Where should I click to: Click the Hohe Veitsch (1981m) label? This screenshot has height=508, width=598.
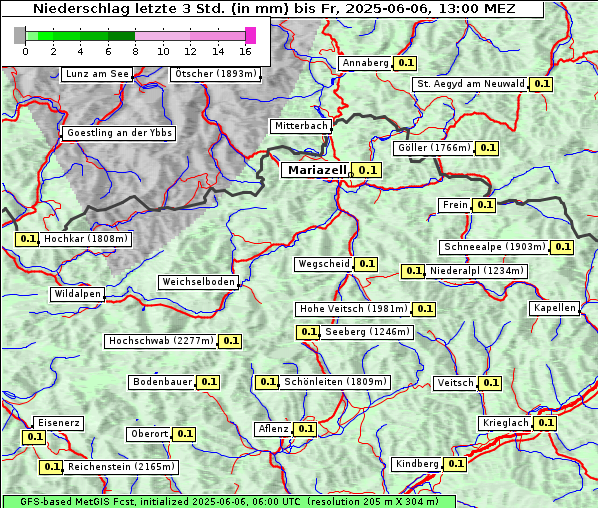tap(354, 309)
